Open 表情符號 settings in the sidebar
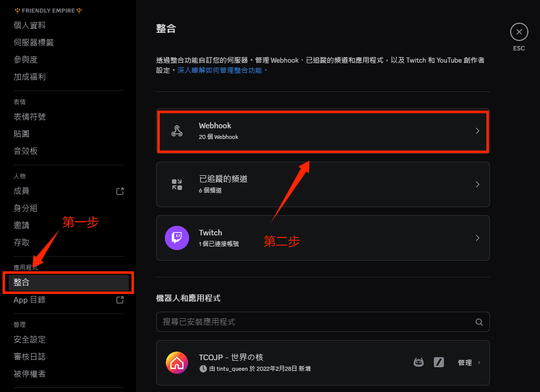This screenshot has height=392, width=540. point(30,117)
